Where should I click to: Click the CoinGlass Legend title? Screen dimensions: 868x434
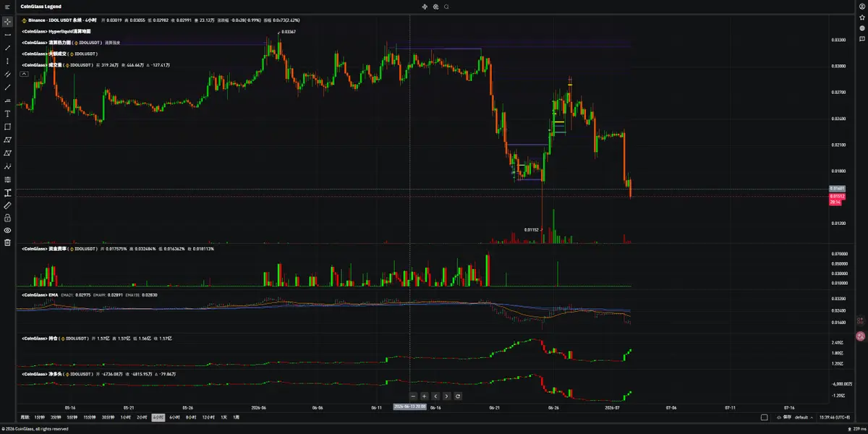41,7
